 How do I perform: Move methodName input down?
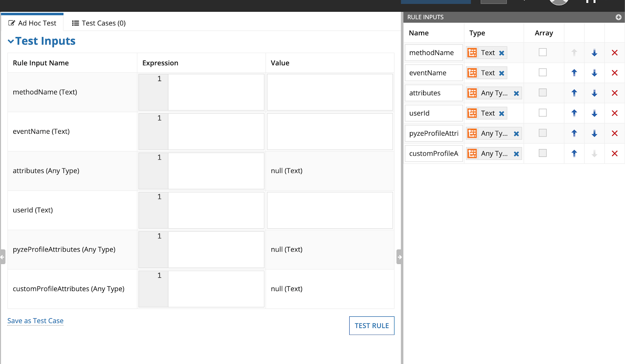594,53
